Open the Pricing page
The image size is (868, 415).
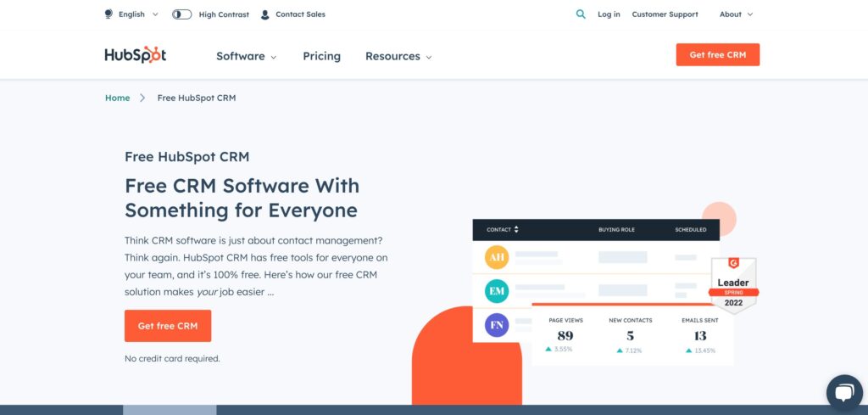321,56
